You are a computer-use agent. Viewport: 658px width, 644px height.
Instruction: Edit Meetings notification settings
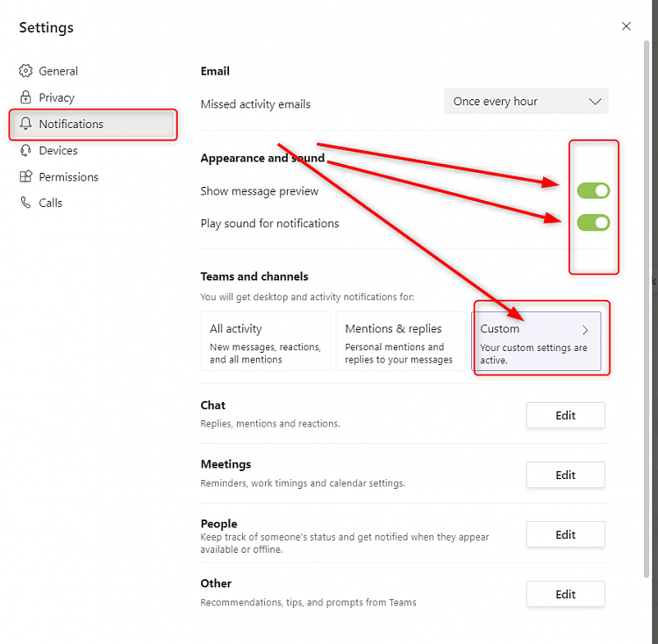click(565, 475)
